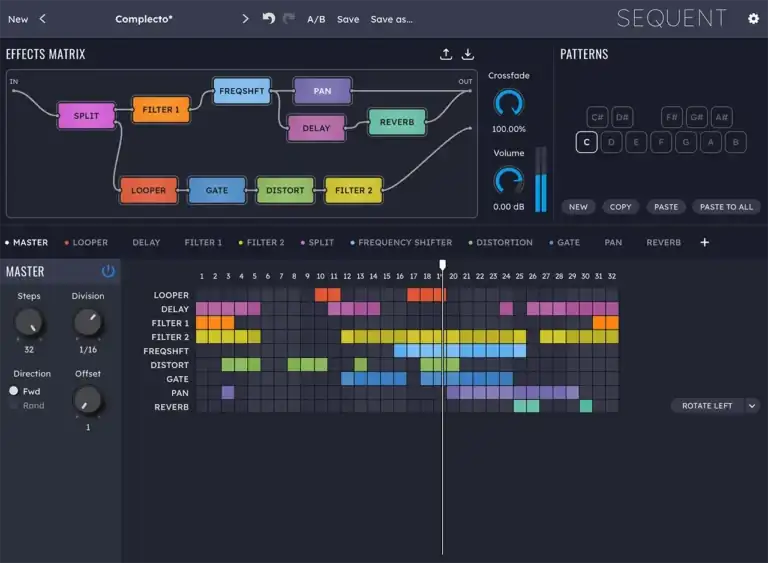Go to next preset with right chevron

click(x=245, y=19)
